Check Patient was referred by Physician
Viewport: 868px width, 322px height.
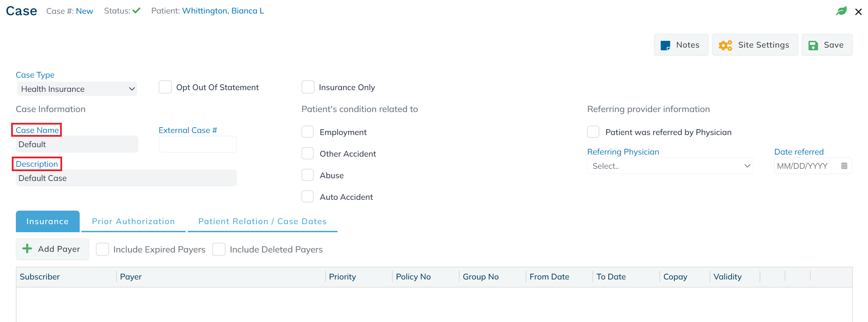(593, 132)
